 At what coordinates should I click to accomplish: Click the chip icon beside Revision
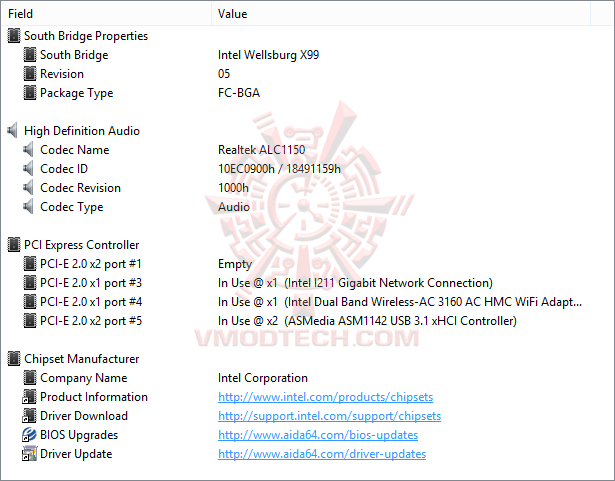click(x=30, y=74)
